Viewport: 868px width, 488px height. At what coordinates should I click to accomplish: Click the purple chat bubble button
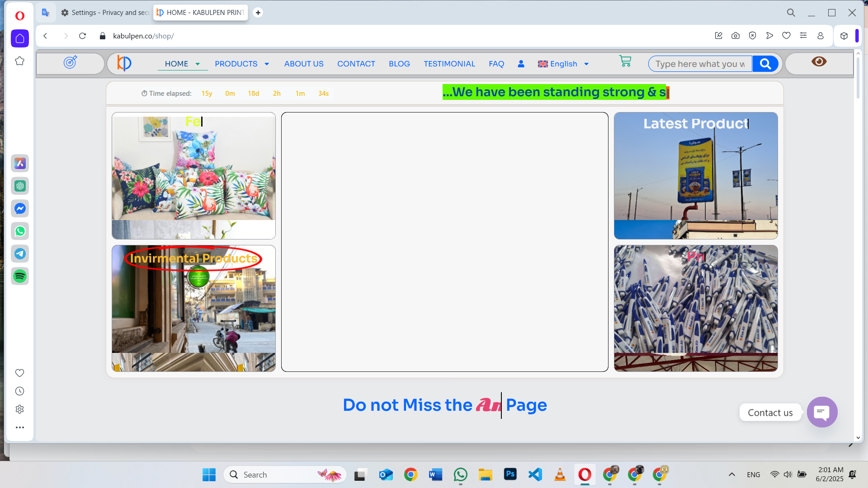pos(822,412)
